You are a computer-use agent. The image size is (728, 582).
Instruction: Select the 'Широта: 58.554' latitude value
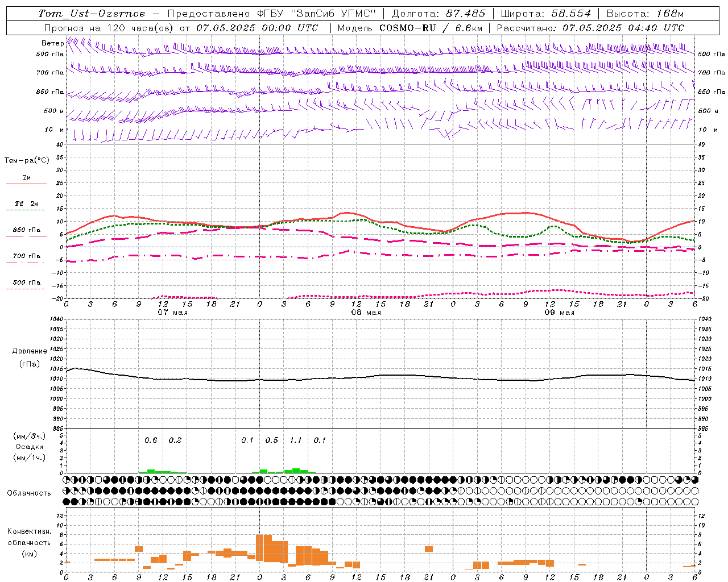[546, 14]
